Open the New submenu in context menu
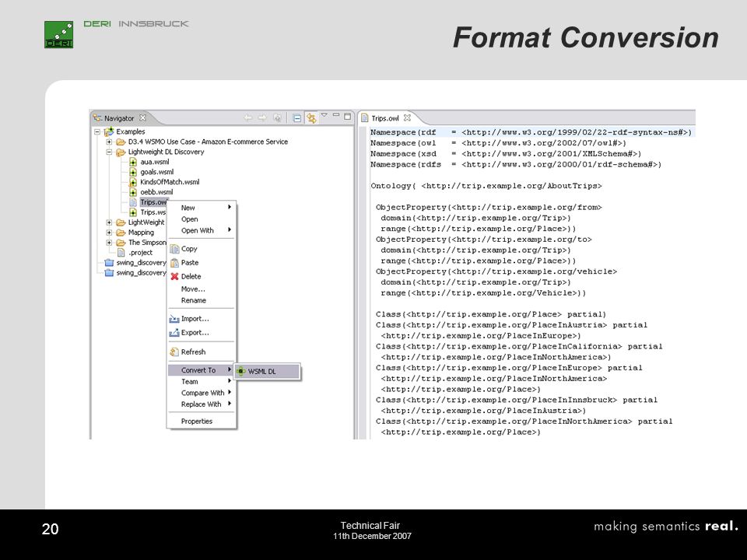Image resolution: width=747 pixels, height=560 pixels. pyautogui.click(x=202, y=208)
